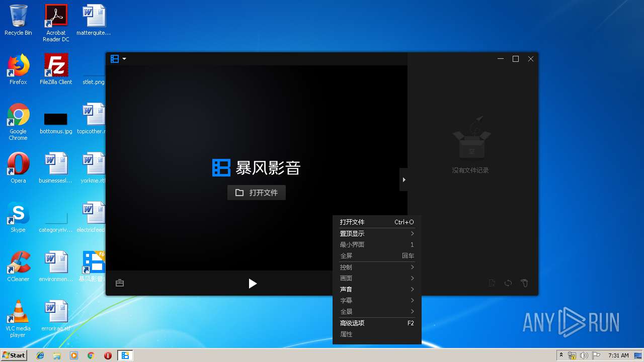
Task: Open Chrome from the taskbar
Action: 91,355
